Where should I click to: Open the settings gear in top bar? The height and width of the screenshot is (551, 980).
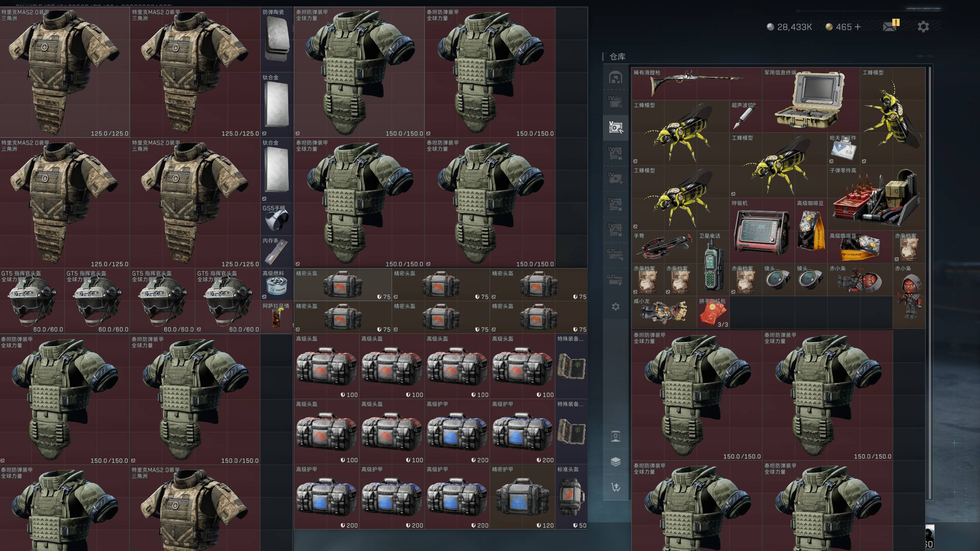923,27
